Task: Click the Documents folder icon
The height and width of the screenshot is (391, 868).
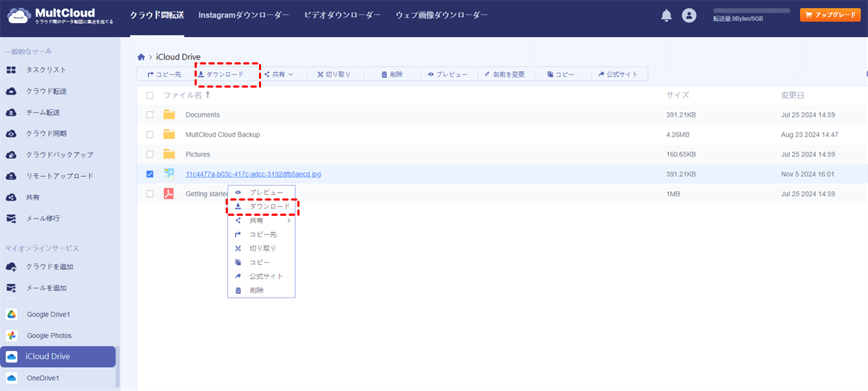Action: coord(169,114)
